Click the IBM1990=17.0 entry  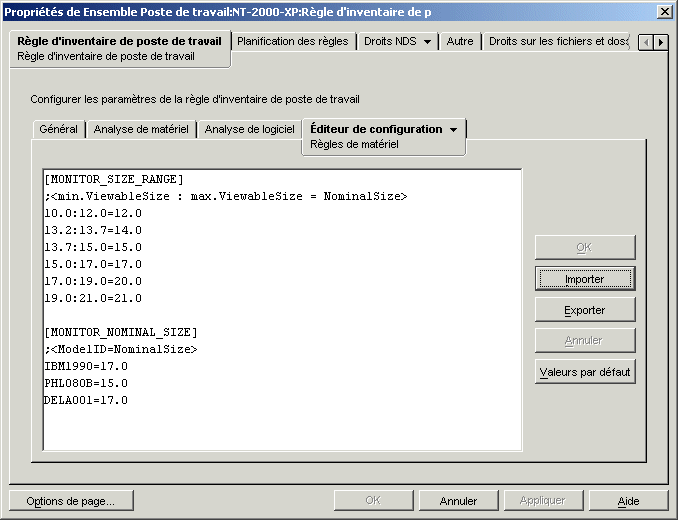click(86, 367)
